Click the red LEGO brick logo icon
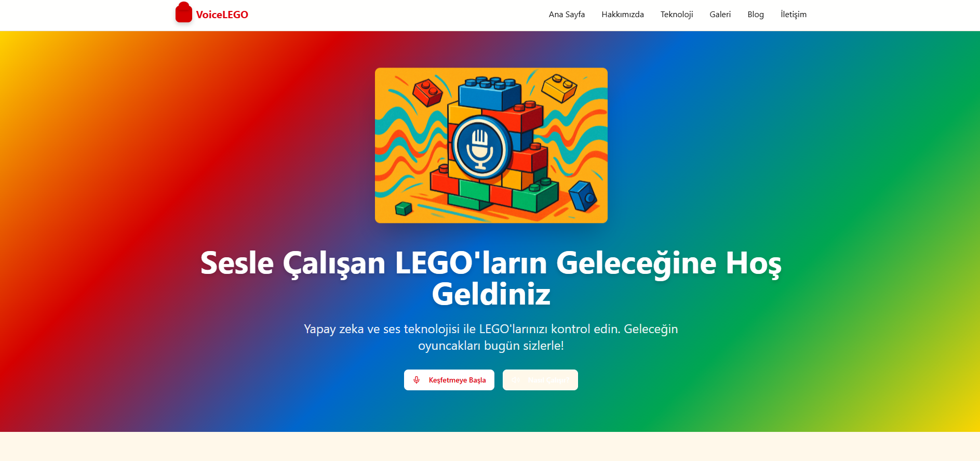This screenshot has width=980, height=461. [x=183, y=12]
